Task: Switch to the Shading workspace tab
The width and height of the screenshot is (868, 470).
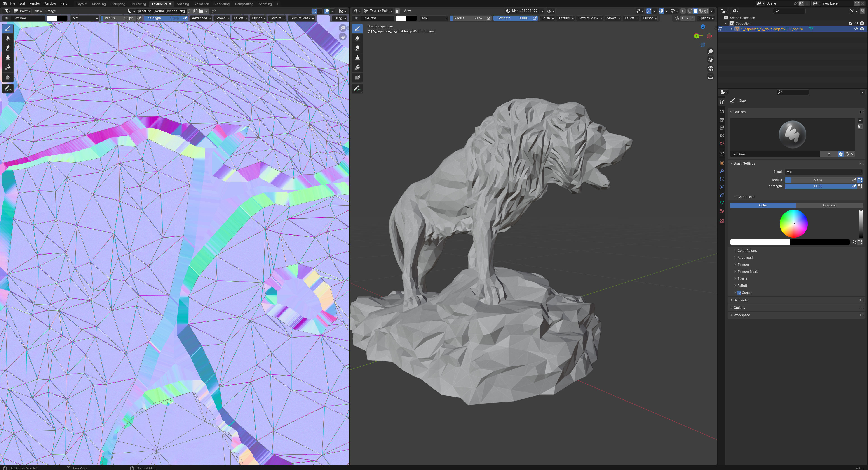Action: (183, 4)
